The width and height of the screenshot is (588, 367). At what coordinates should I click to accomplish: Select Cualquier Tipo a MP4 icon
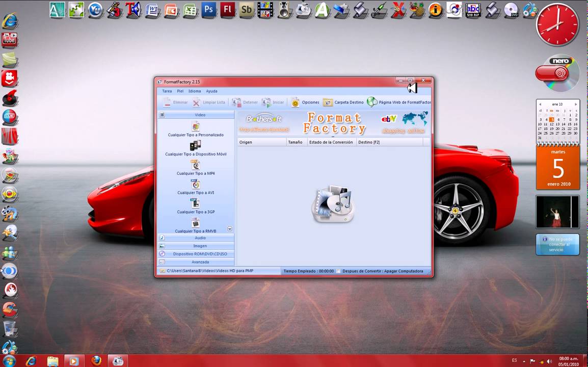pyautogui.click(x=195, y=165)
